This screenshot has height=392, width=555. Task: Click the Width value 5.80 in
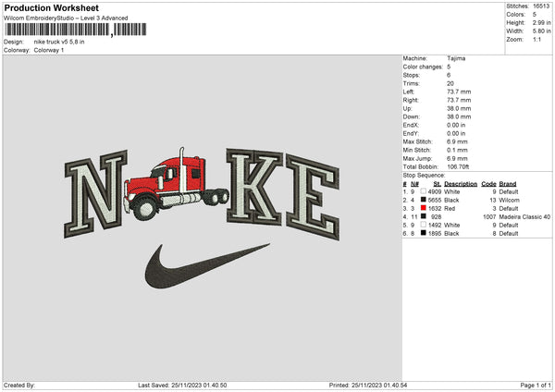(541, 31)
